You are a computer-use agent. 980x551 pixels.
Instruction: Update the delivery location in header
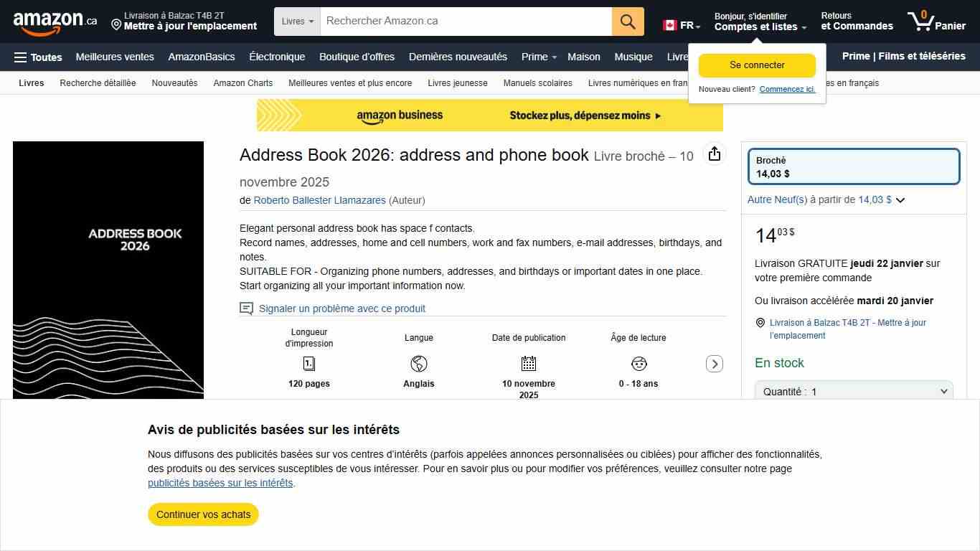(x=184, y=22)
